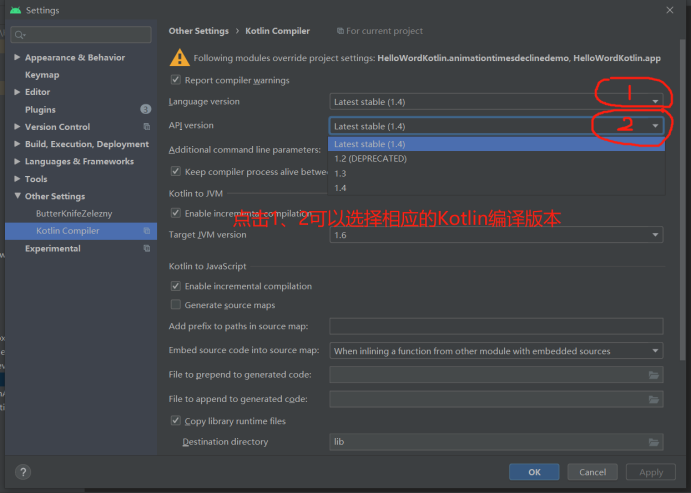The height and width of the screenshot is (493, 691).
Task: Click the help question mark button
Action: (23, 472)
